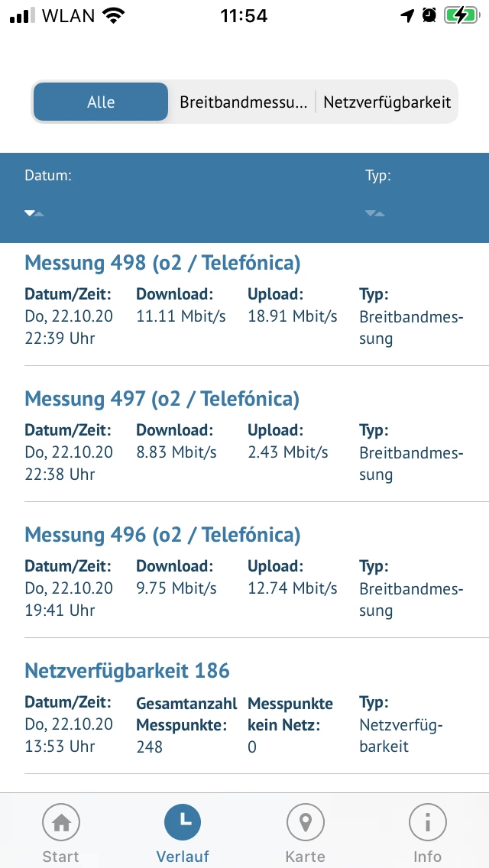
Task: Open Messung 496 o2 Telefónica entry
Action: point(163,536)
